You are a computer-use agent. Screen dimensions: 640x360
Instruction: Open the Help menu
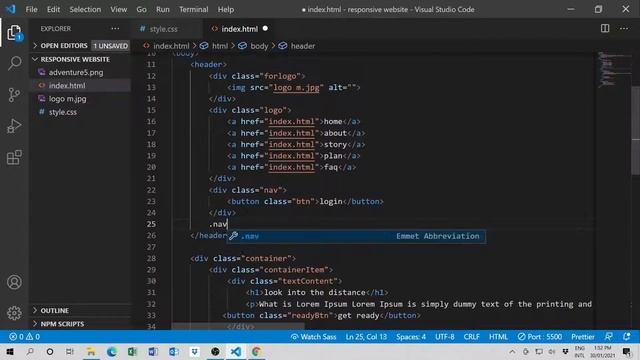pyautogui.click(x=226, y=9)
